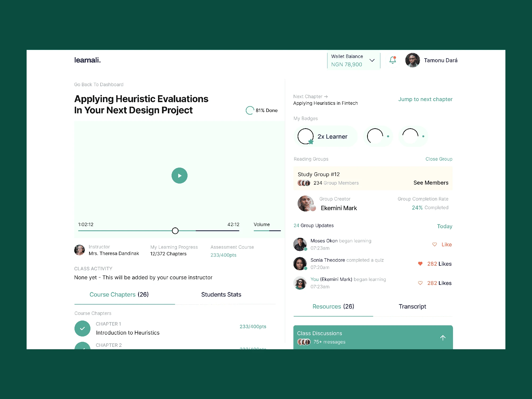
Task: Click See Members button
Action: point(431,183)
